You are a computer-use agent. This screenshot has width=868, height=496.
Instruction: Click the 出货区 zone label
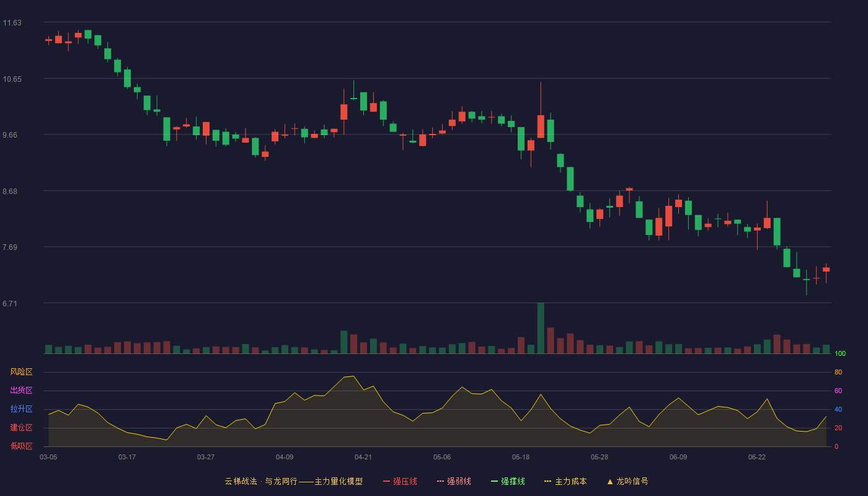tap(21, 391)
